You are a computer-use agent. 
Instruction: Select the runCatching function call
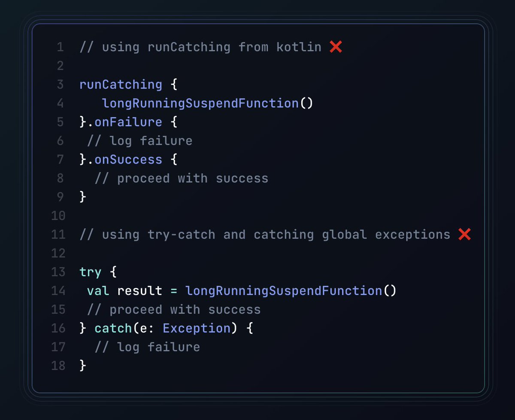click(120, 85)
